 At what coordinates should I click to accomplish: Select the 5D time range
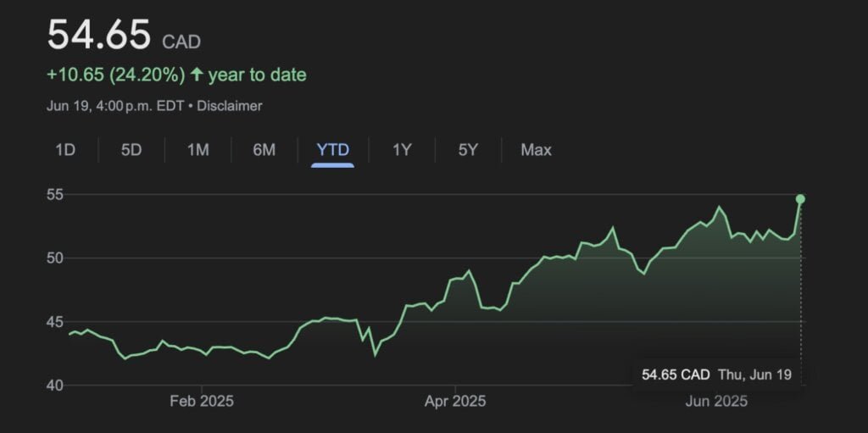pyautogui.click(x=131, y=150)
